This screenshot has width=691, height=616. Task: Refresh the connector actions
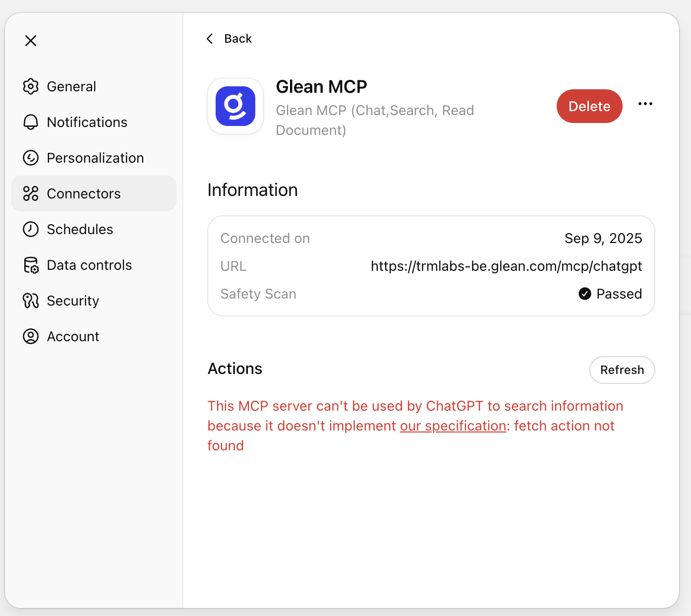(622, 370)
